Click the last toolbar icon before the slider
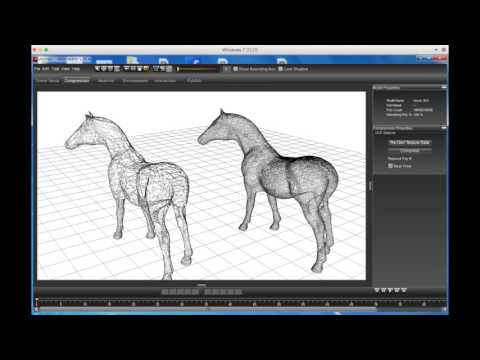The image size is (480, 360). [169, 69]
